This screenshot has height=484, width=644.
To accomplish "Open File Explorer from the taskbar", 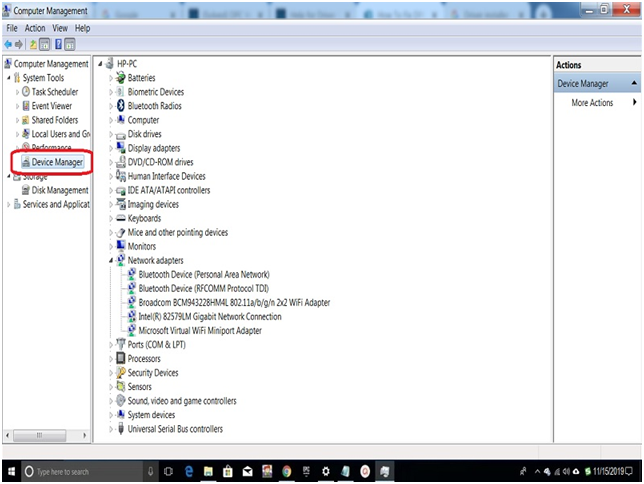I will (x=208, y=471).
